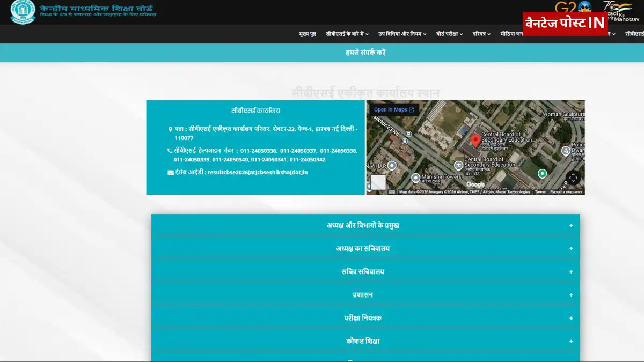The width and height of the screenshot is (644, 362).
Task: Click the phone icon beside हेल्पलाइन नंबर
Action: (170, 151)
